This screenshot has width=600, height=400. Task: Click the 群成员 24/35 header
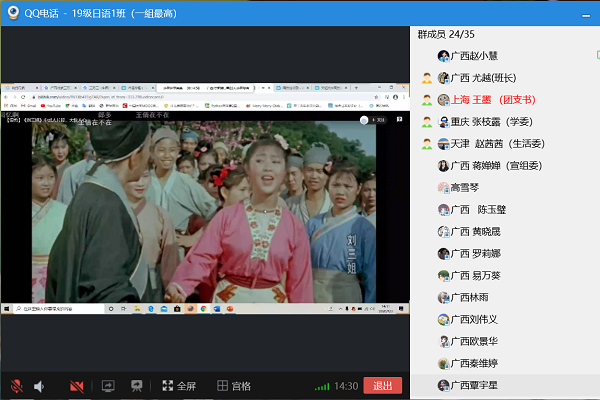[x=446, y=34]
